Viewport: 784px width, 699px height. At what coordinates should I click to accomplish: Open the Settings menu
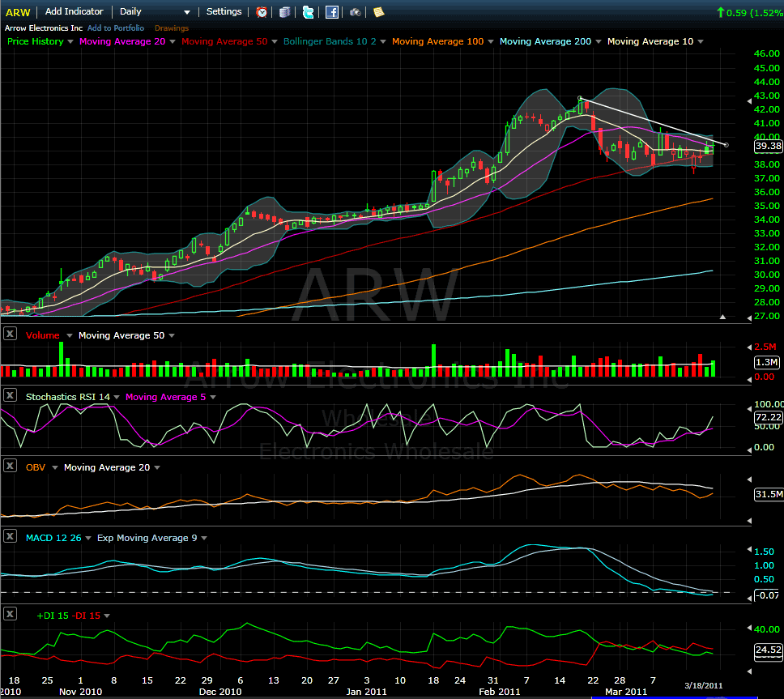click(224, 11)
